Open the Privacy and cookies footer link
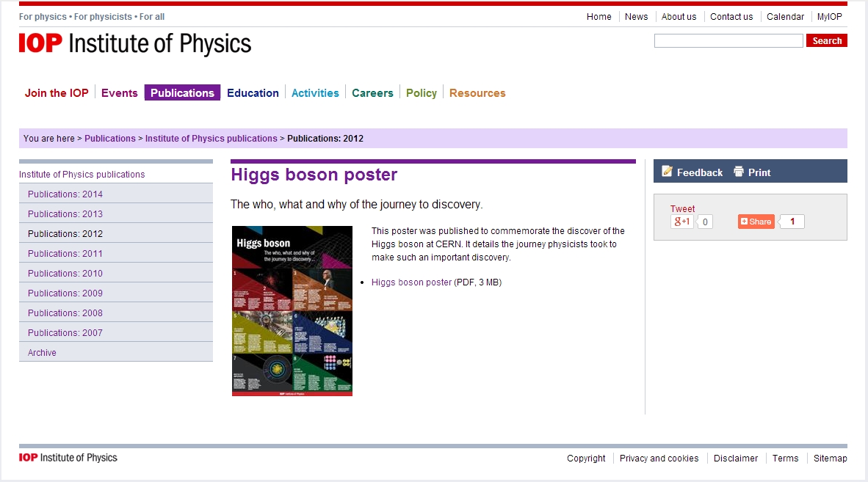Image resolution: width=868 pixels, height=482 pixels. (x=659, y=459)
